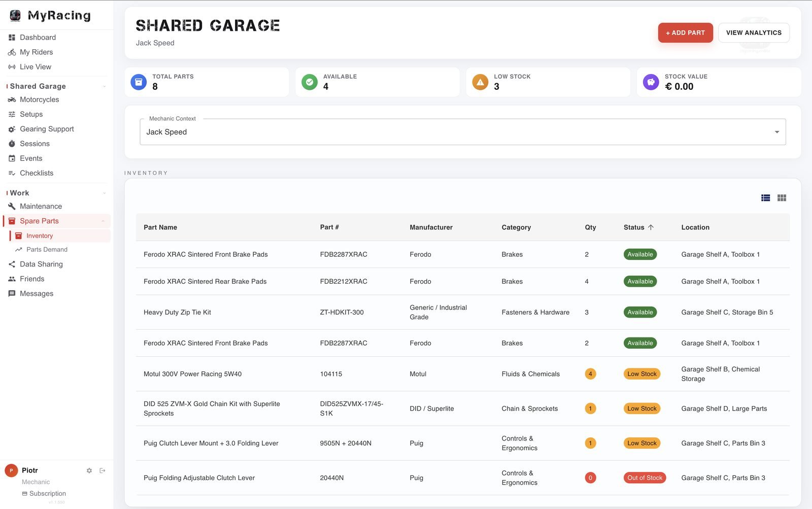Open settings gear next to Piotr
Image resolution: width=812 pixels, height=509 pixels.
click(x=89, y=470)
